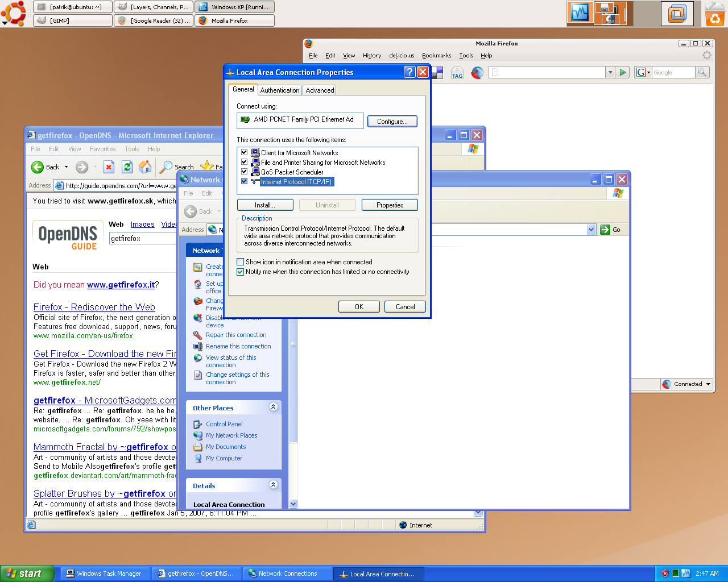Click the green Go arrow in Firefox
728x582 pixels.
[623, 72]
